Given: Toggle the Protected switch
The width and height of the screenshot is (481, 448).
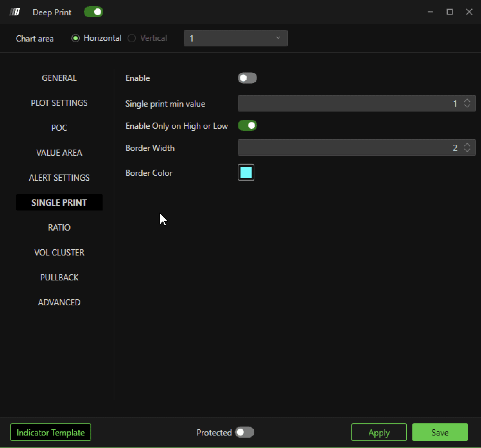Looking at the screenshot, I should pyautogui.click(x=245, y=432).
